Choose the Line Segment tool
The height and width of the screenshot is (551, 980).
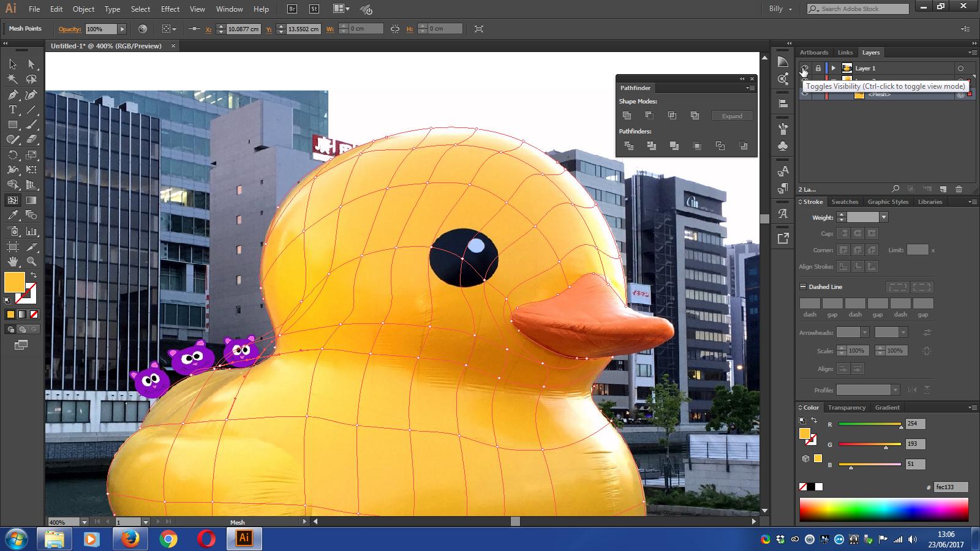click(x=31, y=110)
